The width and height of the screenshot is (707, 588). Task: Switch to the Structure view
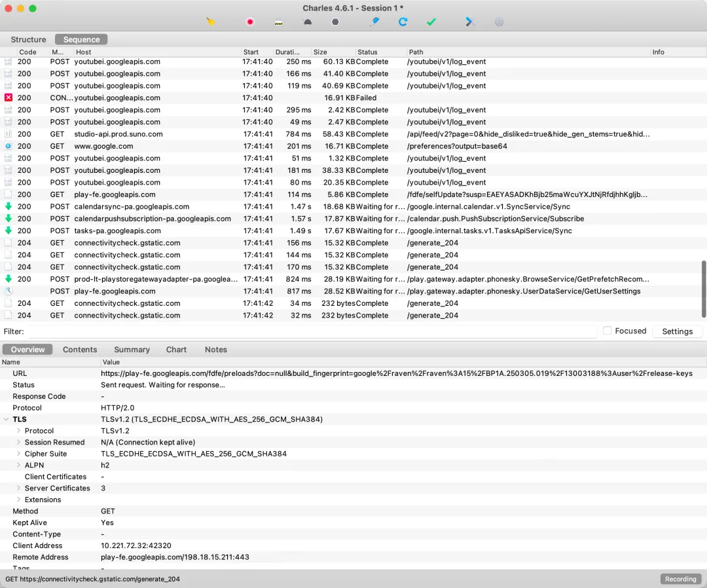tap(28, 40)
